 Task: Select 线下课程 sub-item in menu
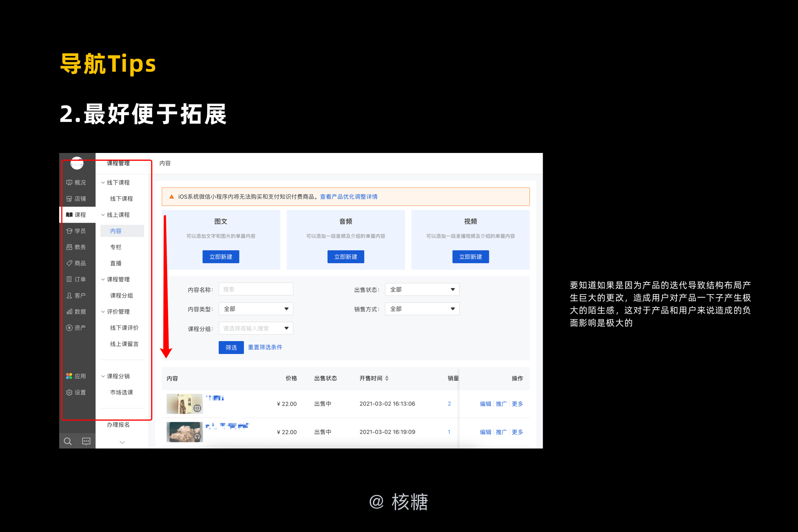(x=122, y=199)
